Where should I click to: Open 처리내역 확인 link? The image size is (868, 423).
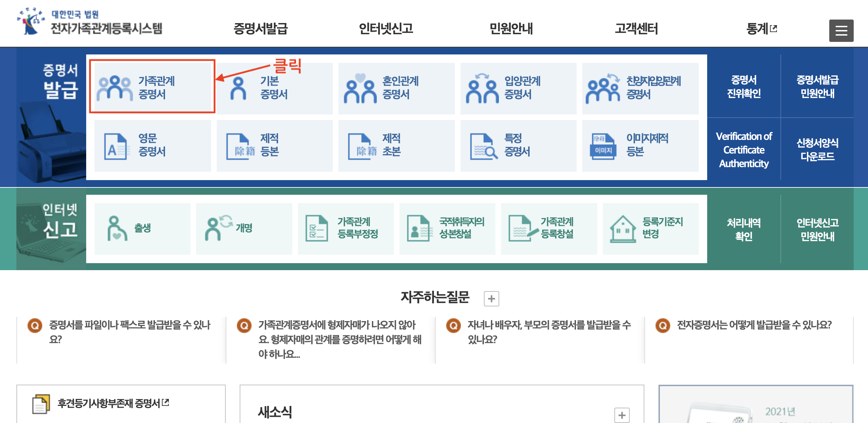pyautogui.click(x=744, y=229)
